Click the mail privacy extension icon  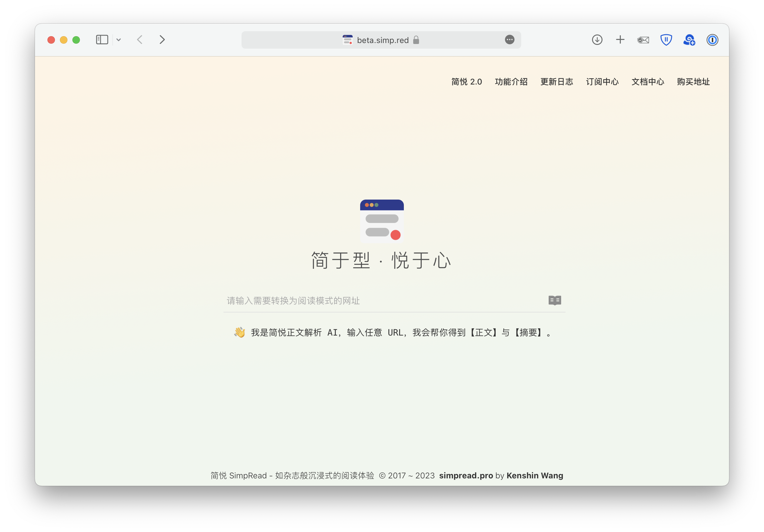[643, 40]
